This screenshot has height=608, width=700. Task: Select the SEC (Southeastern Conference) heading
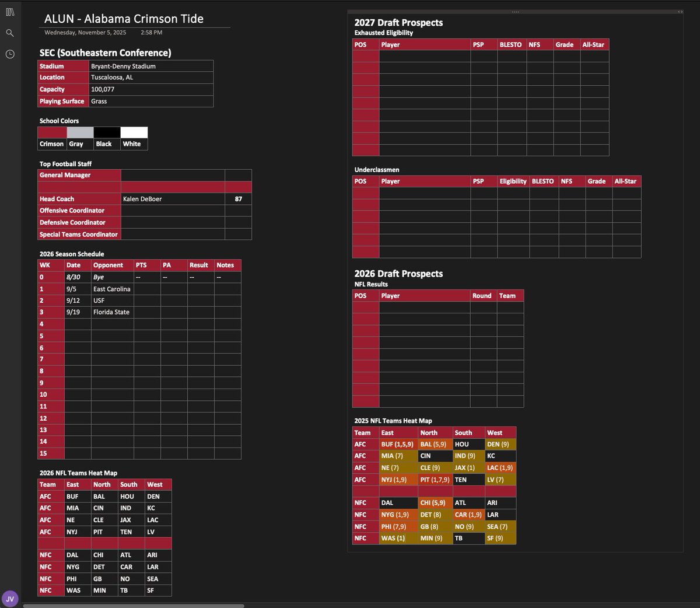[x=106, y=53]
